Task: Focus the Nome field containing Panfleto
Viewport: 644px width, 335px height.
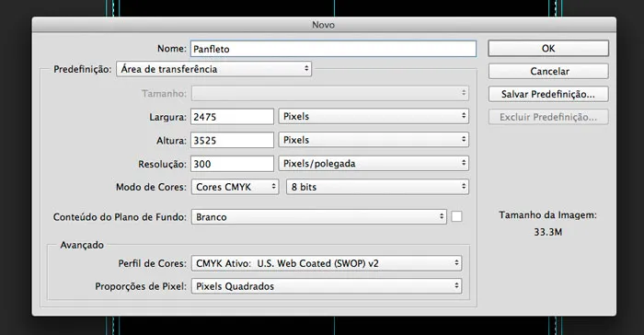Action: [333, 49]
